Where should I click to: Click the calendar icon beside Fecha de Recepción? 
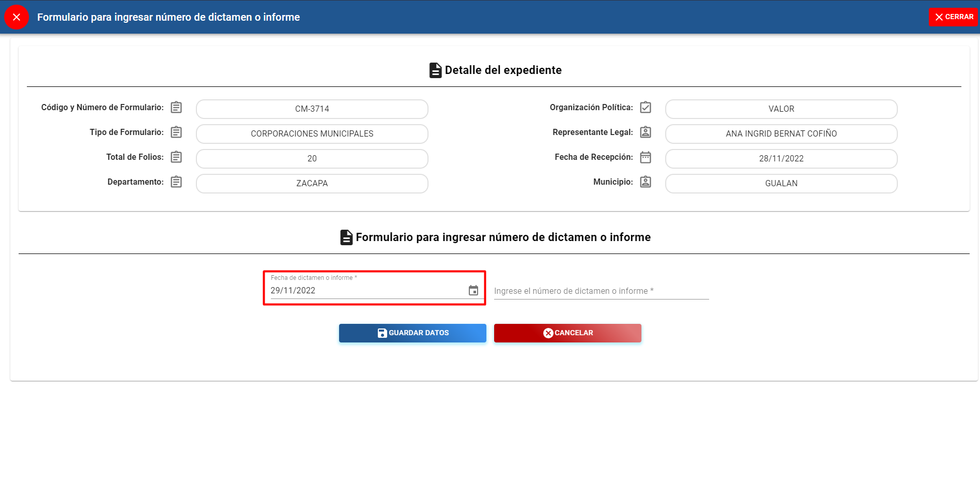[x=646, y=157]
